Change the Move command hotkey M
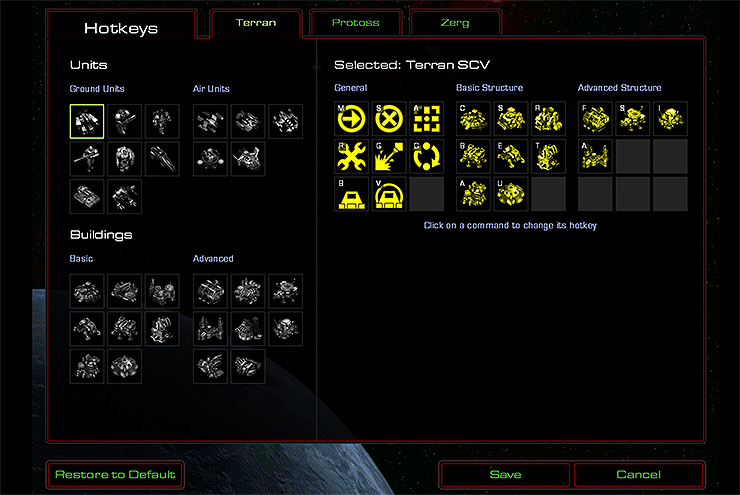The height and width of the screenshot is (495, 740). pos(352,118)
